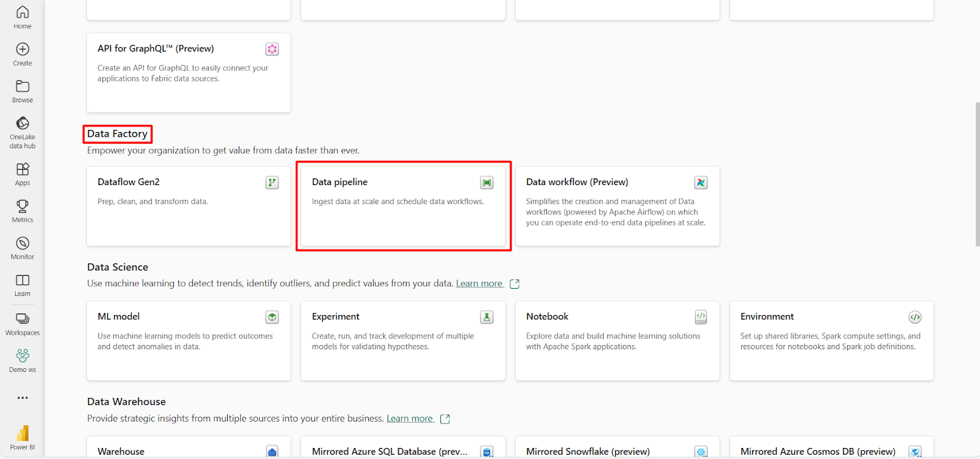980x459 pixels.
Task: Click the Warehouse card icon
Action: point(272,452)
